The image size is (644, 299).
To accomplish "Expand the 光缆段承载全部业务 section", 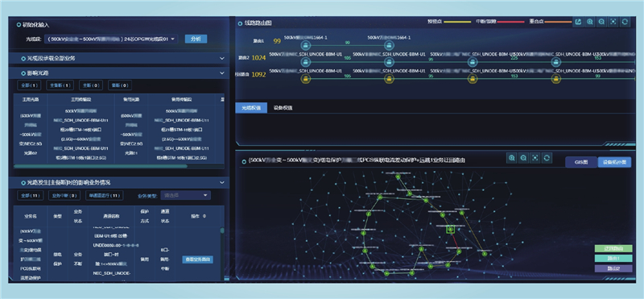I will point(118,59).
